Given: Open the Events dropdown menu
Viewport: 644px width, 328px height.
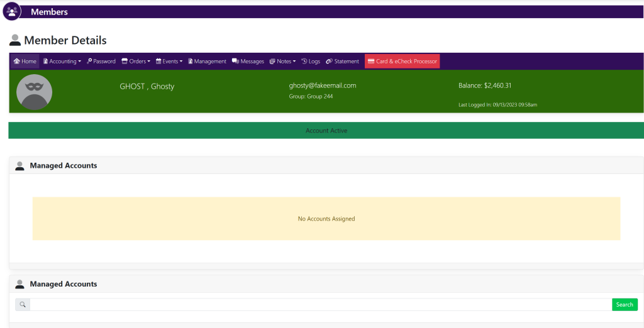Looking at the screenshot, I should coord(169,62).
